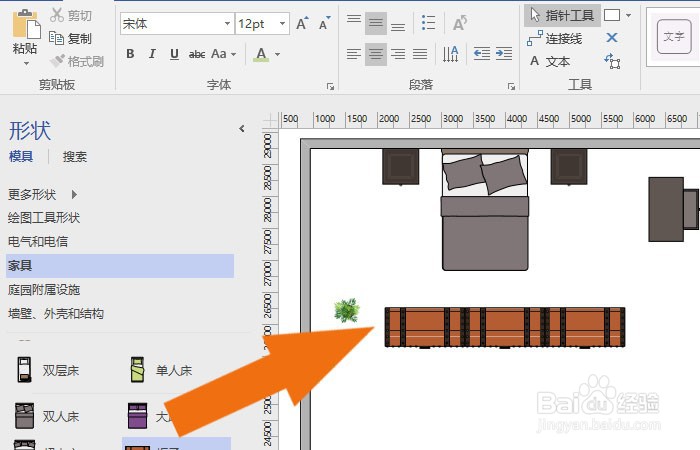This screenshot has height=450, width=700.
Task: Open the font color dropdown arrow
Action: point(277,54)
